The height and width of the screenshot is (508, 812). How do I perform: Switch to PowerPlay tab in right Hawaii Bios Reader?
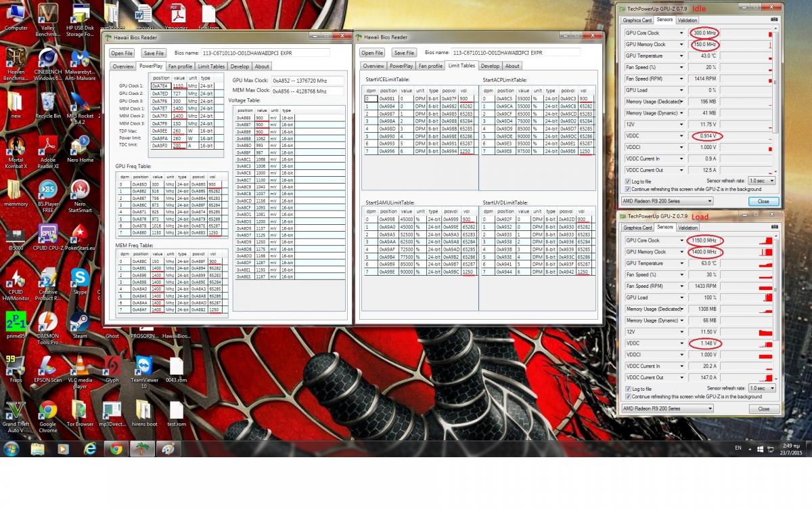point(401,66)
